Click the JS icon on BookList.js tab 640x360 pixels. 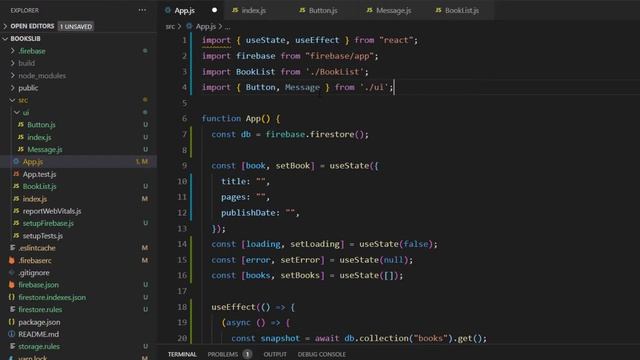coord(438,10)
